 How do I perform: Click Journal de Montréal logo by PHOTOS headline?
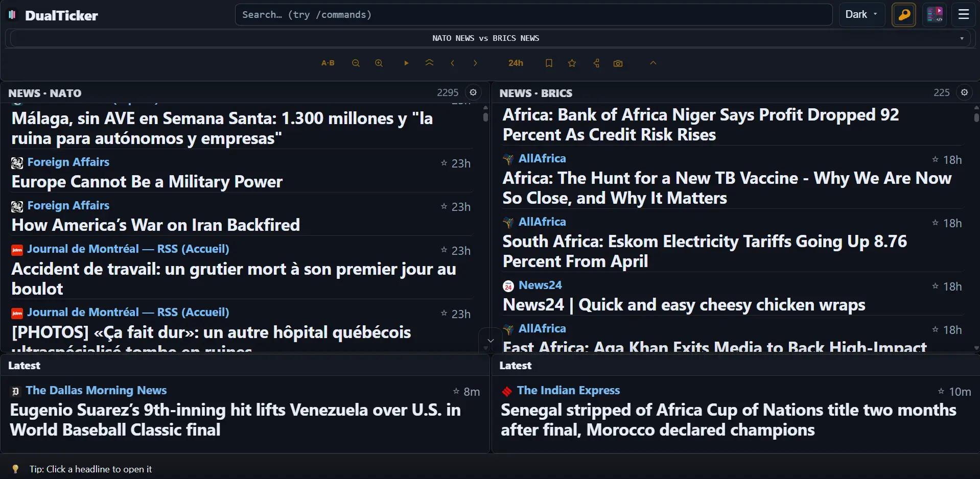(x=17, y=313)
